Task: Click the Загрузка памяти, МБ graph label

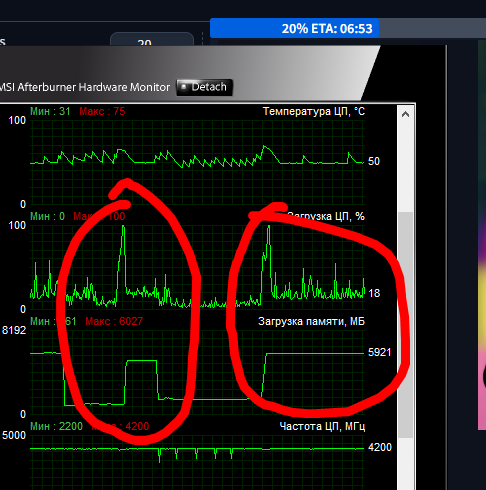Action: [x=311, y=321]
